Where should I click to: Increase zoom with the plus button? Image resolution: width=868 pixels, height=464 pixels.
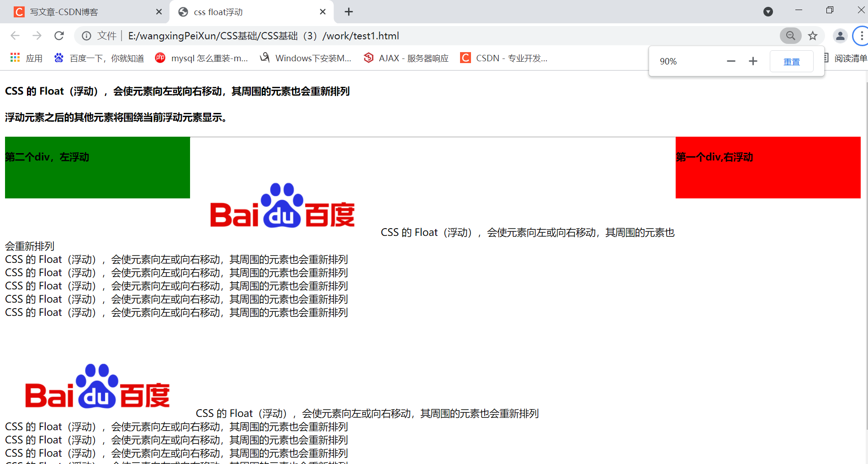click(x=753, y=61)
